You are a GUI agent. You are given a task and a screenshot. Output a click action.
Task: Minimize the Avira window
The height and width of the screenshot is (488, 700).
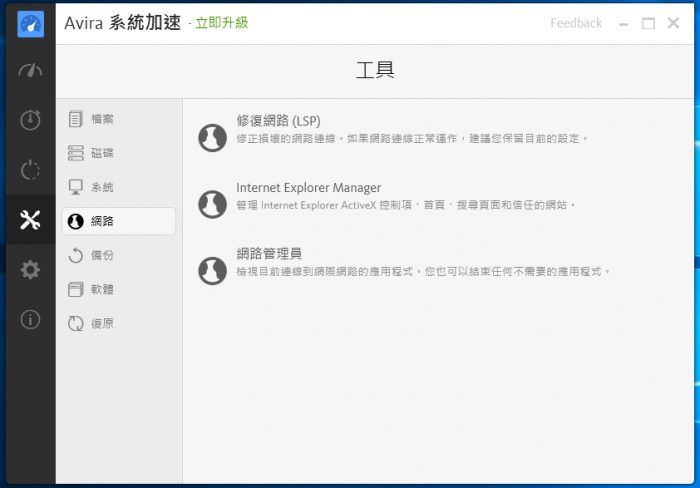624,24
